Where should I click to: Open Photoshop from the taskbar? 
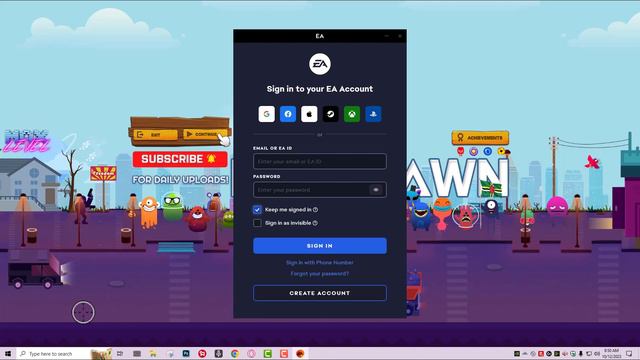pos(186,354)
